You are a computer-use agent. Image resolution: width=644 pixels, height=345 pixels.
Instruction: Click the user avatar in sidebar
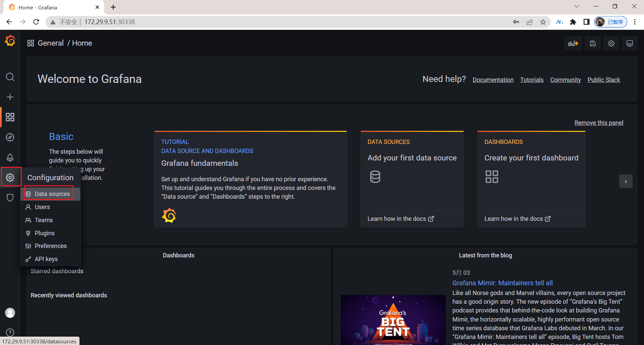pos(10,313)
